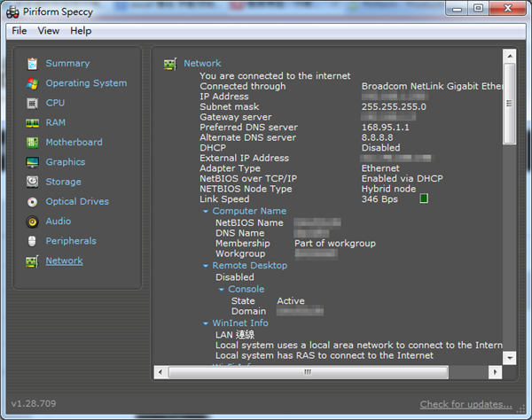532x420 pixels.
Task: Click the Network card icon in sidebar
Action: coord(32,261)
